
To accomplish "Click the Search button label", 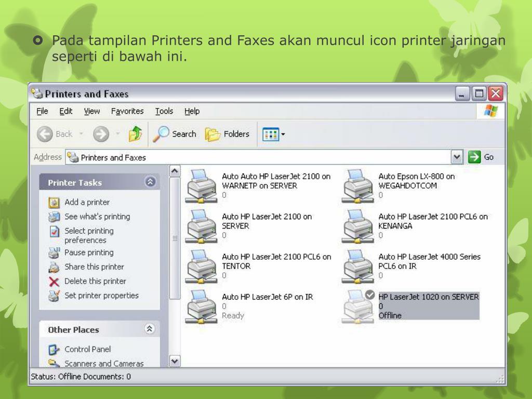I will 184,134.
